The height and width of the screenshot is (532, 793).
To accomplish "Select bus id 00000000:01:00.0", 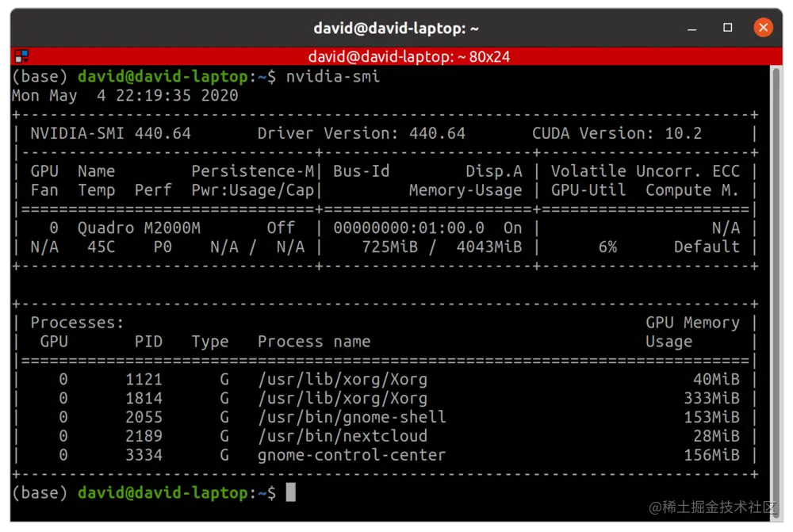I will click(408, 228).
